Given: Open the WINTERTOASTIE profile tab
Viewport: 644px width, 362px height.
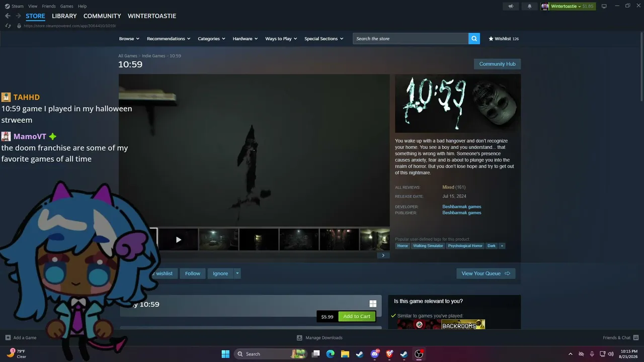Looking at the screenshot, I should pyautogui.click(x=152, y=16).
